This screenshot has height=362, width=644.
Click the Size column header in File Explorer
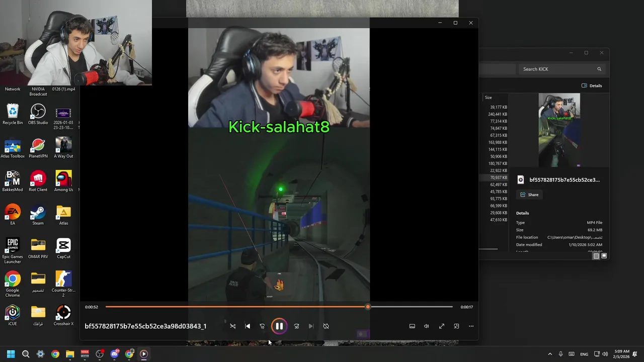(x=489, y=98)
